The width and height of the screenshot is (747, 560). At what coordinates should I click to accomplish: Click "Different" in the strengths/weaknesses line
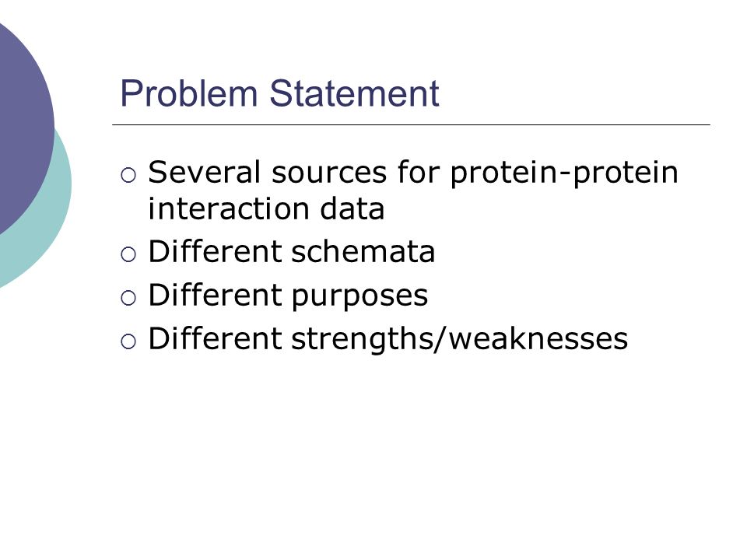[x=216, y=338]
